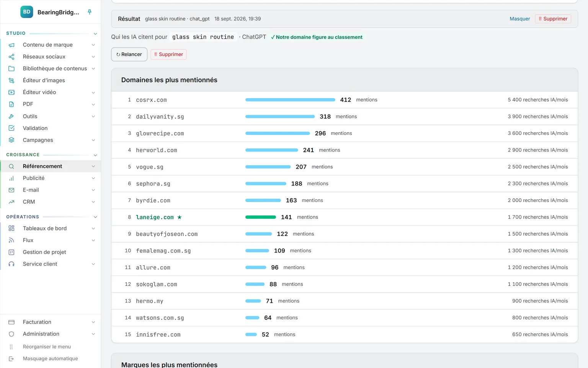Click Masquage automatique in the sidebar
This screenshot has width=588, height=368.
click(50, 358)
